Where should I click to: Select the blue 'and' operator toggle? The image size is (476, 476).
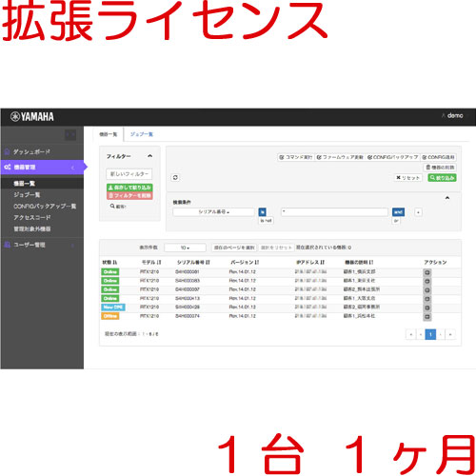pyautogui.click(x=398, y=212)
